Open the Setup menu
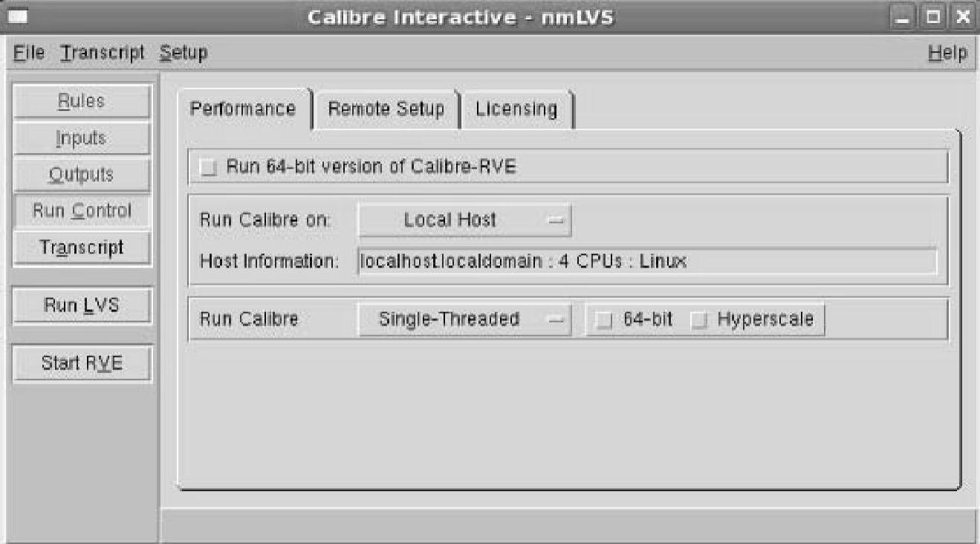This screenshot has width=980, height=544. click(184, 53)
